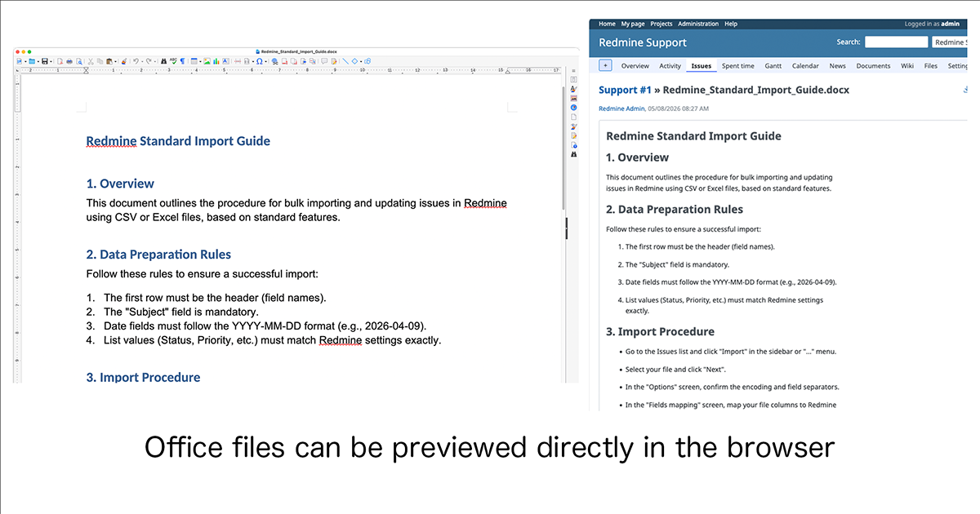This screenshot has height=514, width=980.
Task: Expand the Redo history dropdown arrow
Action: point(155,61)
